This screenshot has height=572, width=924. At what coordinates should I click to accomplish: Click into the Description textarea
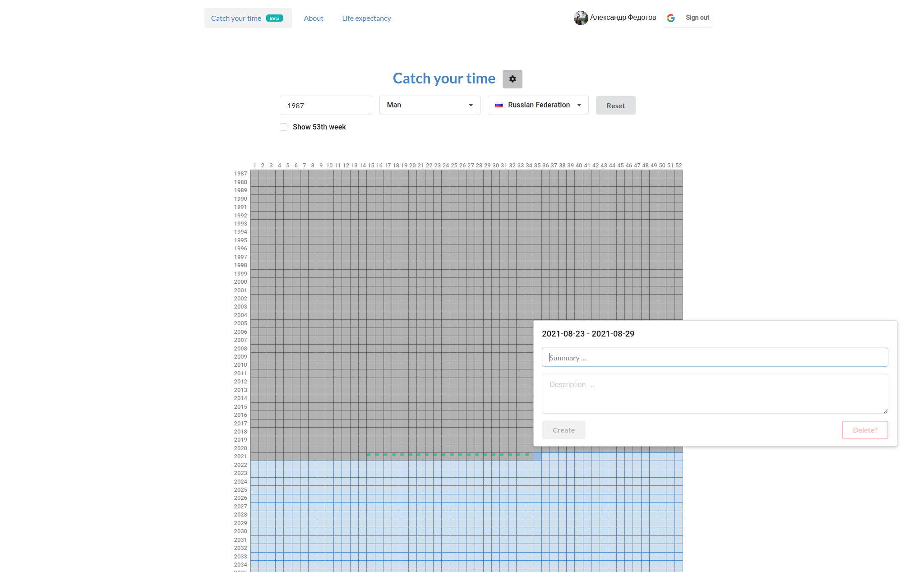tap(715, 393)
